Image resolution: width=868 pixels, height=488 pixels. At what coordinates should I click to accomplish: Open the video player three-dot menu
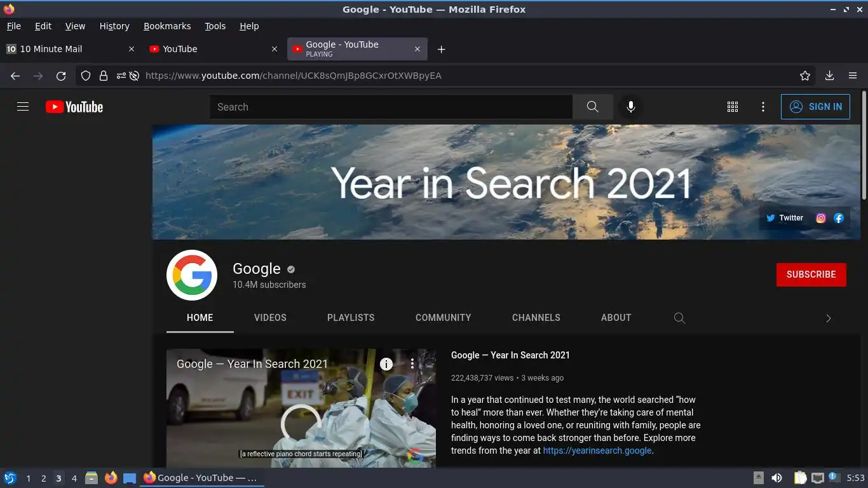click(x=412, y=364)
